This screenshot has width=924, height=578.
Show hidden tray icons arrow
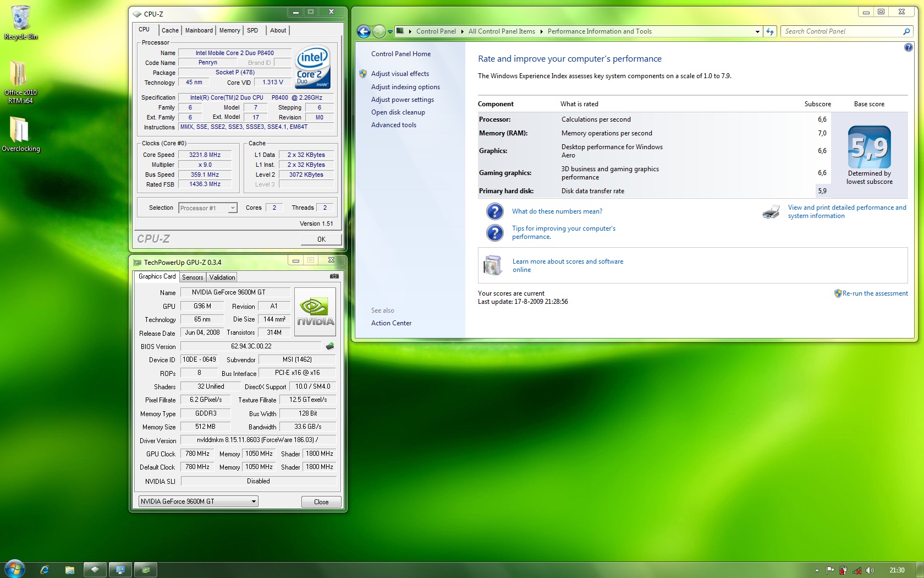817,570
